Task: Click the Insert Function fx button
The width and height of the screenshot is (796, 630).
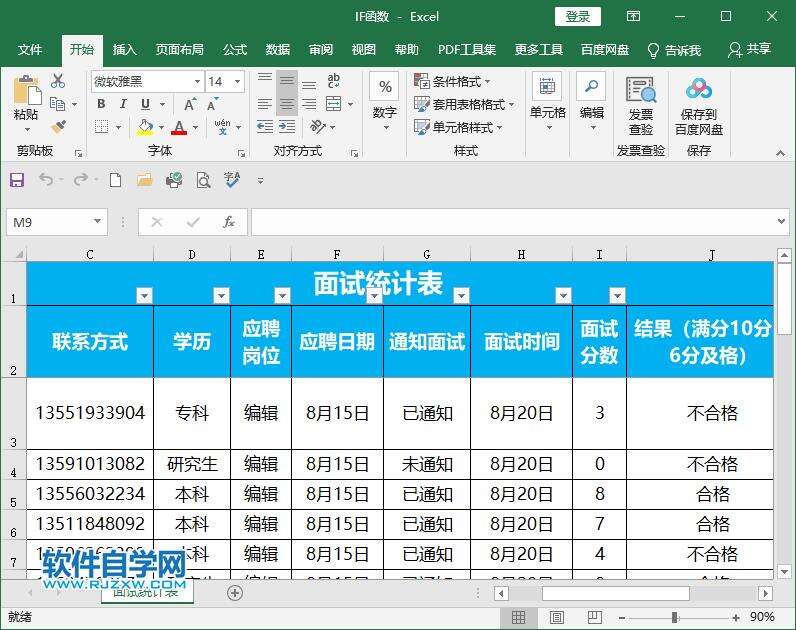Action: 229,222
